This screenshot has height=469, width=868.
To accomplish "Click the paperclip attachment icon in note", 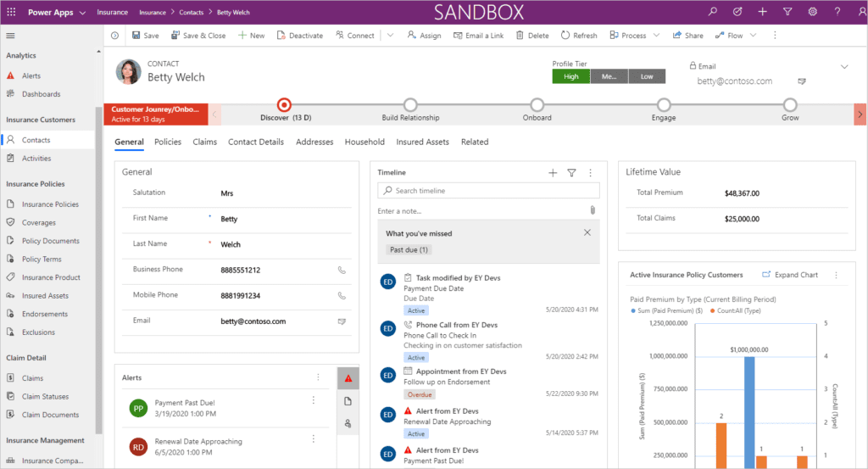I will tap(593, 210).
